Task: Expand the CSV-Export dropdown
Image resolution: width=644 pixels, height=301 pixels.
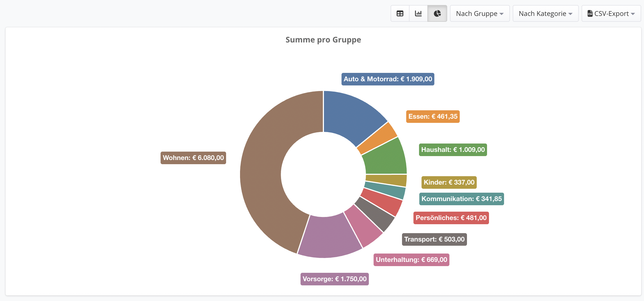Action: (x=611, y=13)
